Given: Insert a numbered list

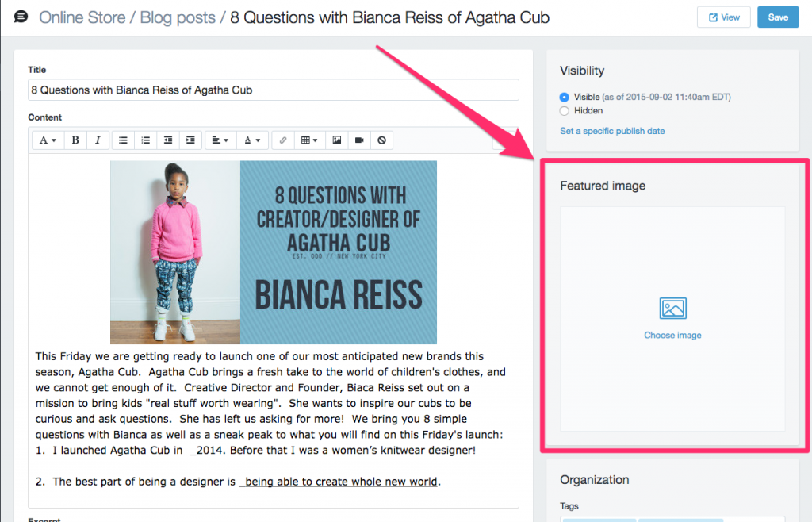Looking at the screenshot, I should pos(146,140).
